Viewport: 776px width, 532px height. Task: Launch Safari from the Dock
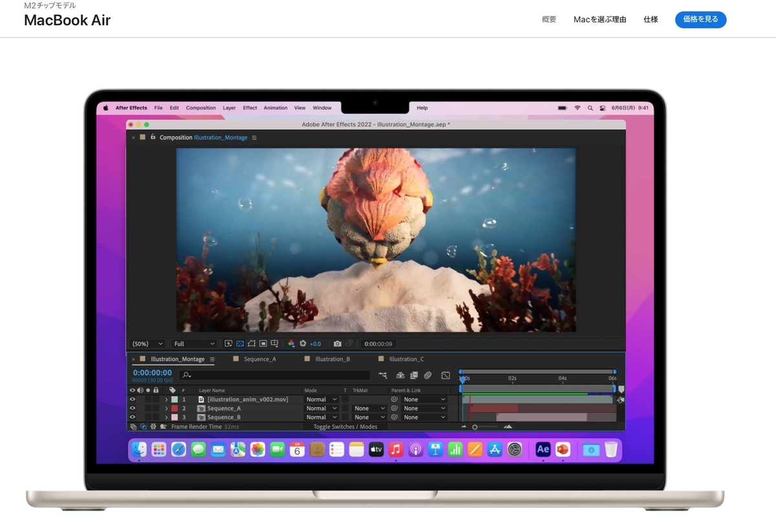(x=178, y=449)
